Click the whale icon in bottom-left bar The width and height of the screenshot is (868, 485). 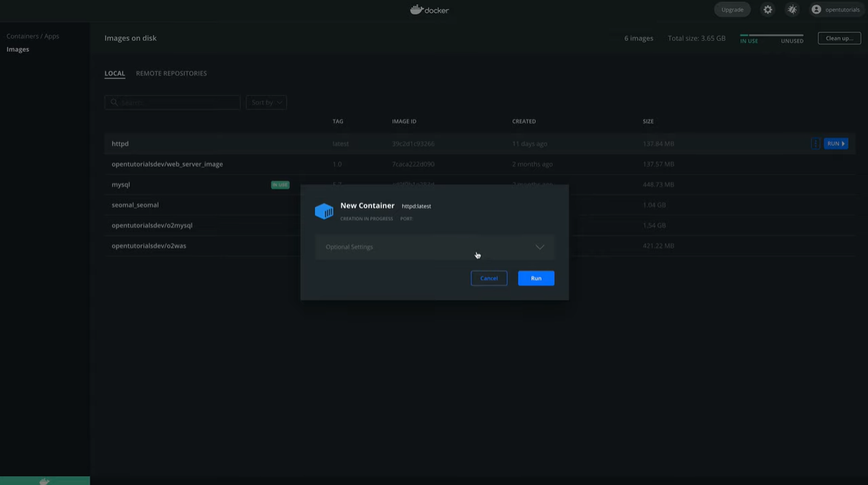pos(45,481)
